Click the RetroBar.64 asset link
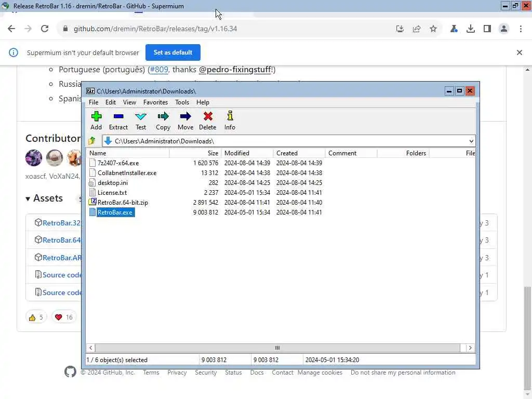This screenshot has width=532, height=399. (x=61, y=240)
